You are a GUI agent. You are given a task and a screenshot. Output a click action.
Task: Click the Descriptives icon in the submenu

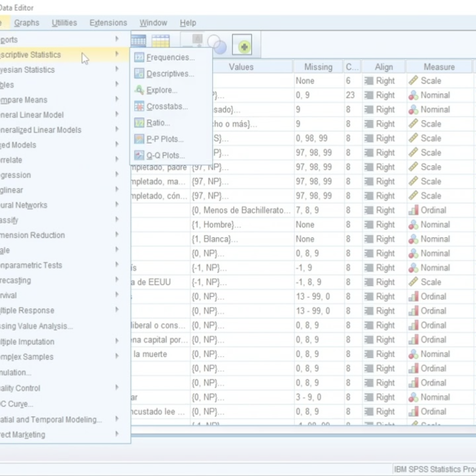139,74
